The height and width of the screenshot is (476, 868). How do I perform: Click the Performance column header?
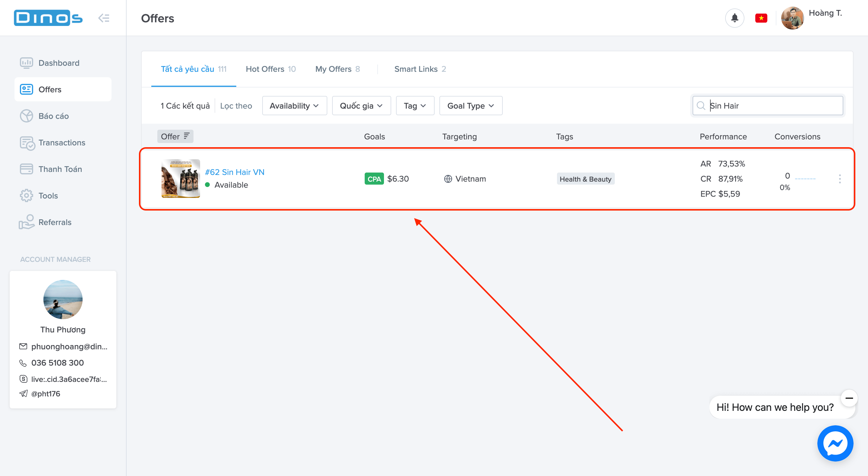[723, 136]
